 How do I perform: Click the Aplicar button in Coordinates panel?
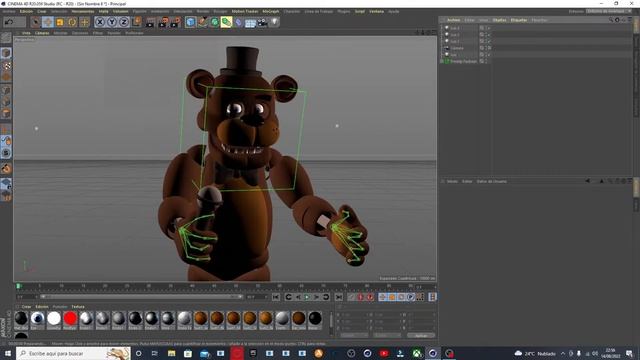[421, 336]
